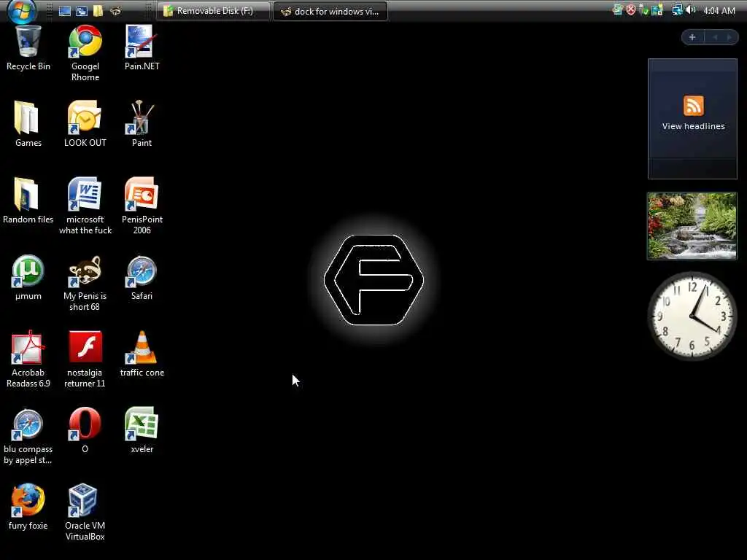Open the Windows Start orb
Screen dimensions: 747x560
tap(21, 10)
